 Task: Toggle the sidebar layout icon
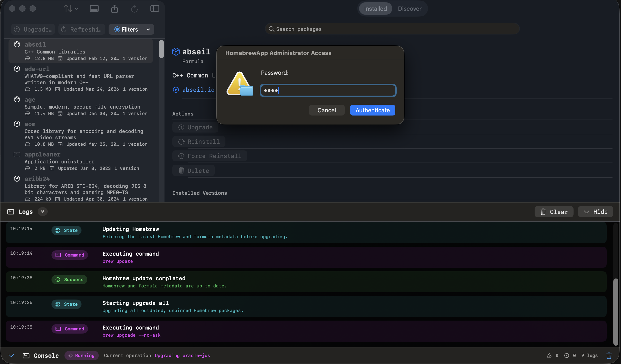pos(154,9)
